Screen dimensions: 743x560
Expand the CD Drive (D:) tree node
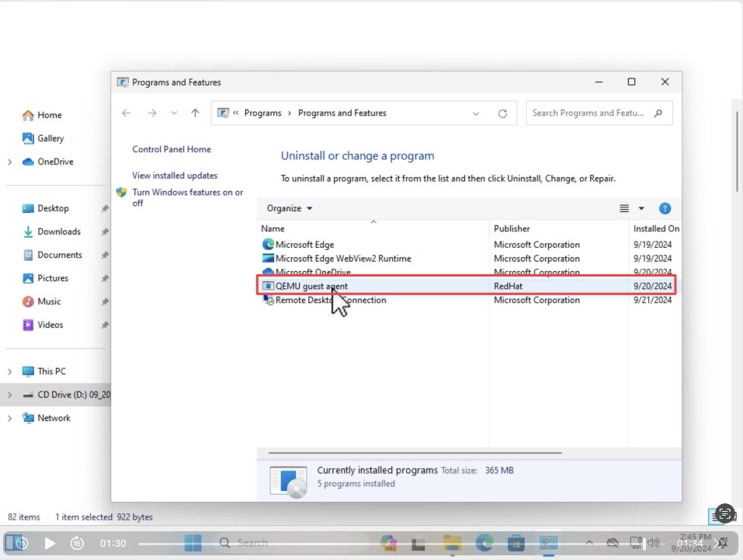click(9, 395)
